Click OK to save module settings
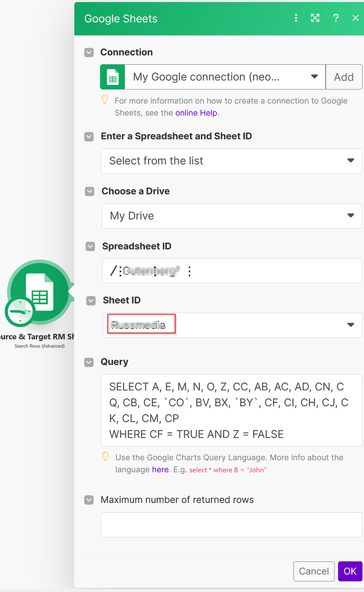Image resolution: width=364 pixels, height=592 pixels. [x=350, y=571]
